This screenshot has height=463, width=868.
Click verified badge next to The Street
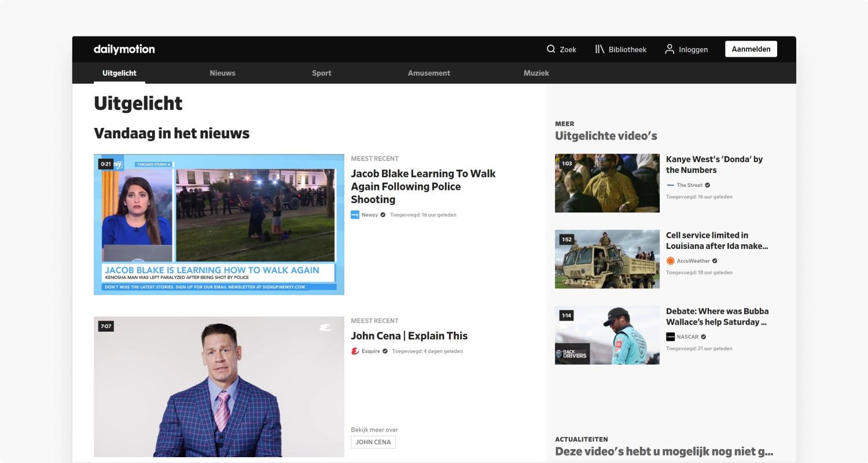click(x=708, y=185)
